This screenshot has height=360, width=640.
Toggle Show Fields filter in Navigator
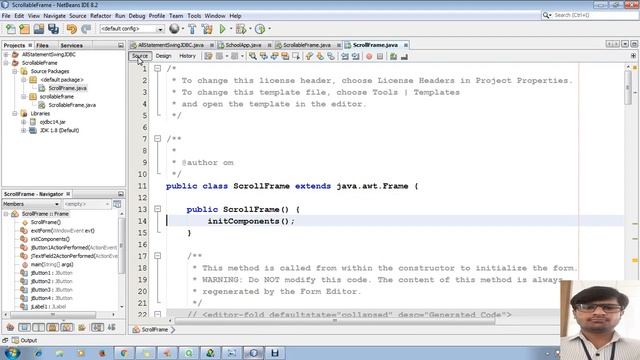point(24,327)
